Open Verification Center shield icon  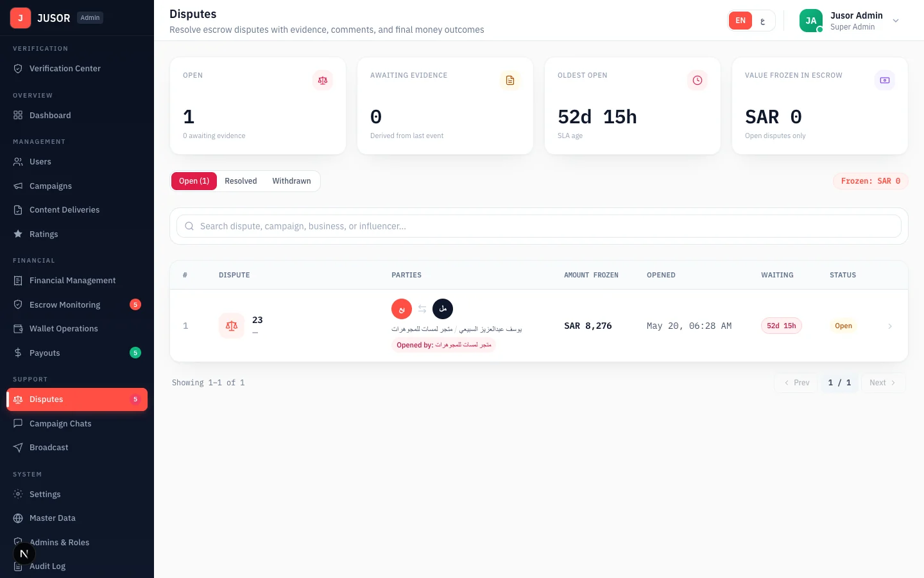click(18, 69)
